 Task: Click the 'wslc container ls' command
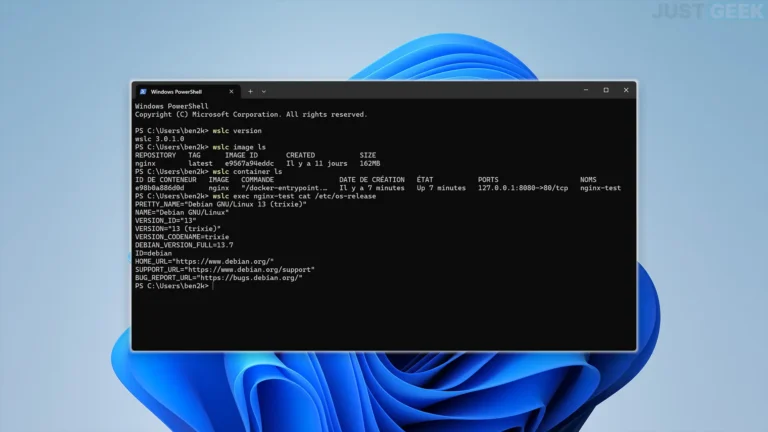click(247, 172)
